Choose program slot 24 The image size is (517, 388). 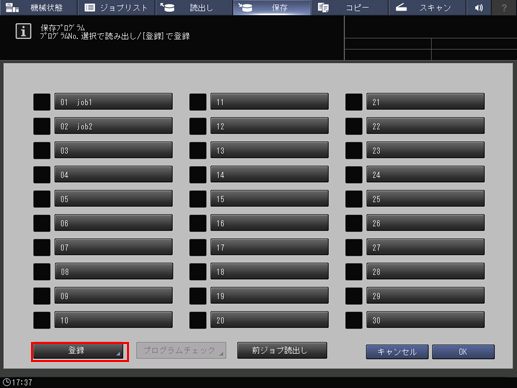click(x=425, y=174)
